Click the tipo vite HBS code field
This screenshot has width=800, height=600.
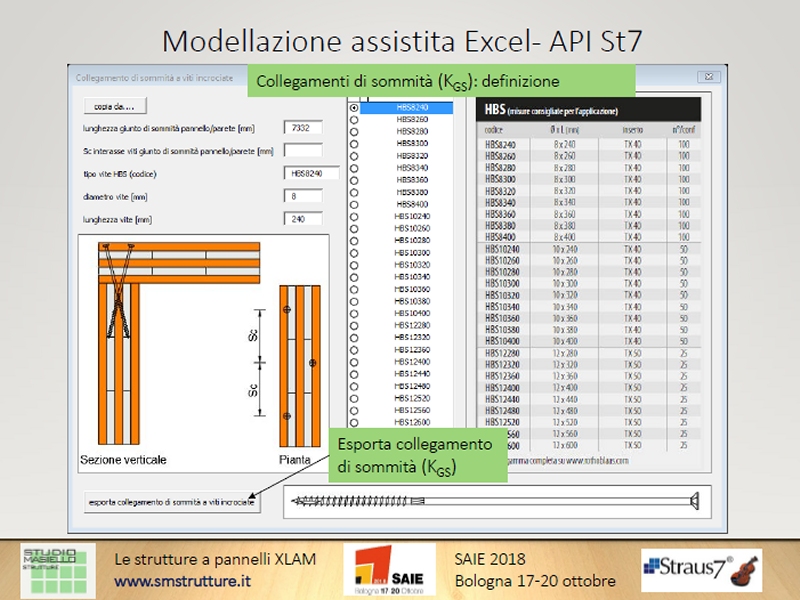coord(310,173)
